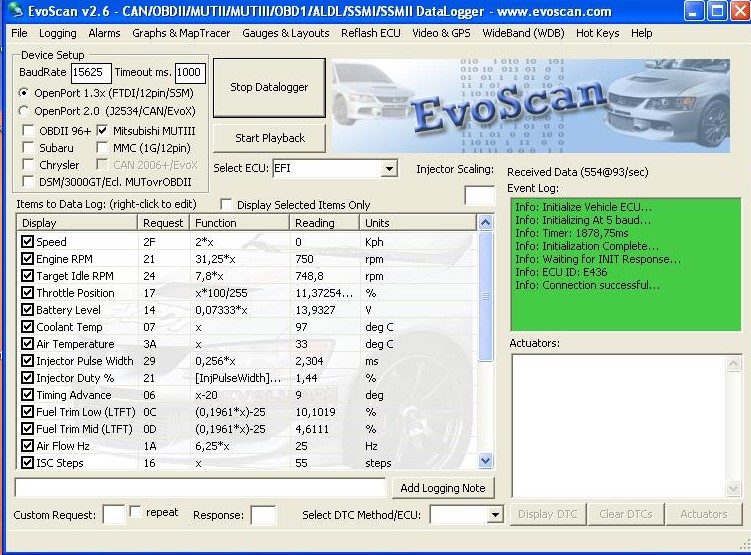Viewport: 751px width, 555px height.
Task: Uncheck Coolant Temp log item
Action: pyautogui.click(x=27, y=327)
